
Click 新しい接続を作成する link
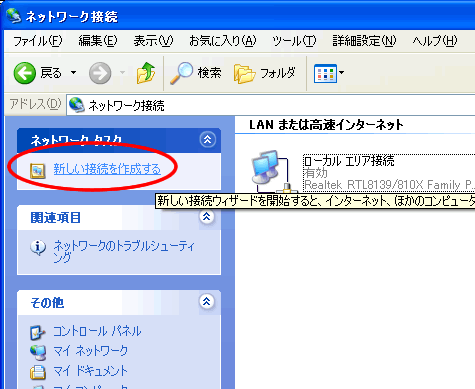tap(107, 169)
